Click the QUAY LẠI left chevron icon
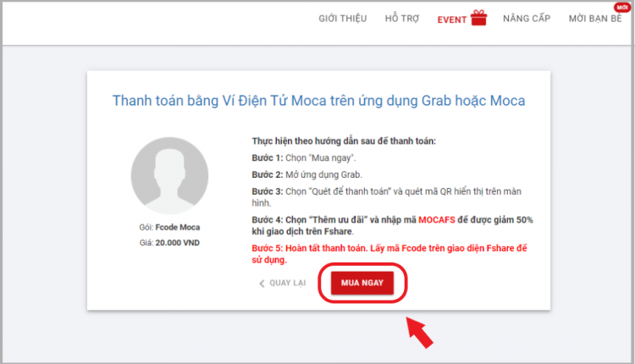Viewport: 635px width, 364px height. point(262,284)
